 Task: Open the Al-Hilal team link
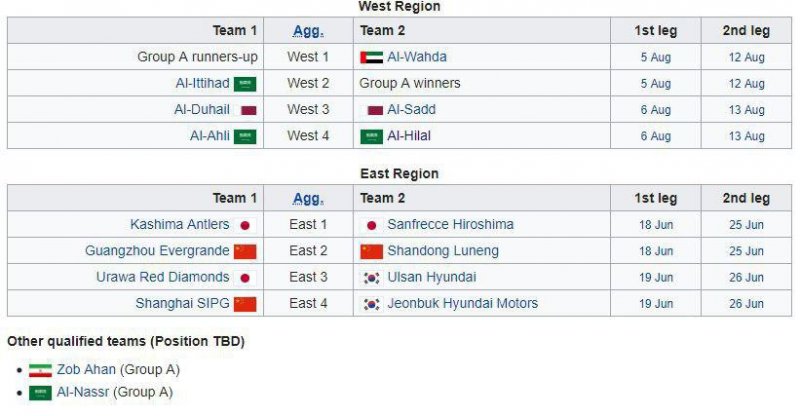(x=410, y=136)
